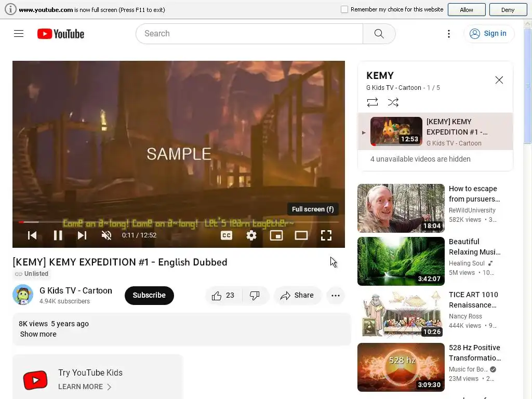Open player settings gear
Screen dimensions: 532x399
tap(251, 235)
